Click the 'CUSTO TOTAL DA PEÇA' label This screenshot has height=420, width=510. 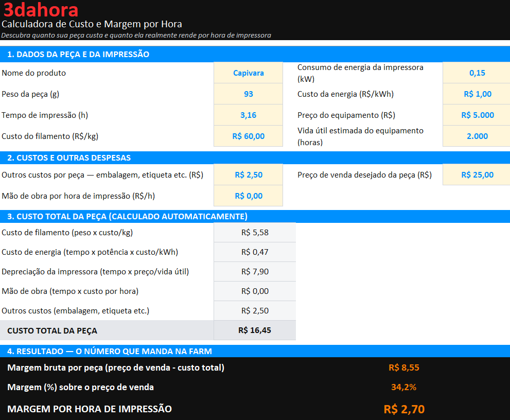point(52,330)
